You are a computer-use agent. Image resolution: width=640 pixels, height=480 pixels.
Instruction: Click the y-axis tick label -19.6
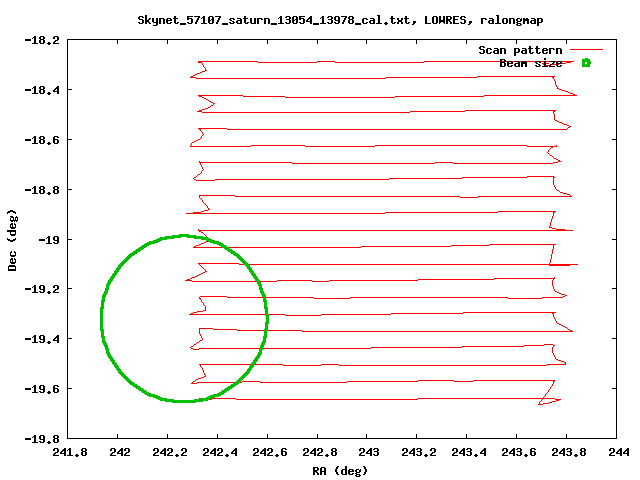click(x=42, y=389)
